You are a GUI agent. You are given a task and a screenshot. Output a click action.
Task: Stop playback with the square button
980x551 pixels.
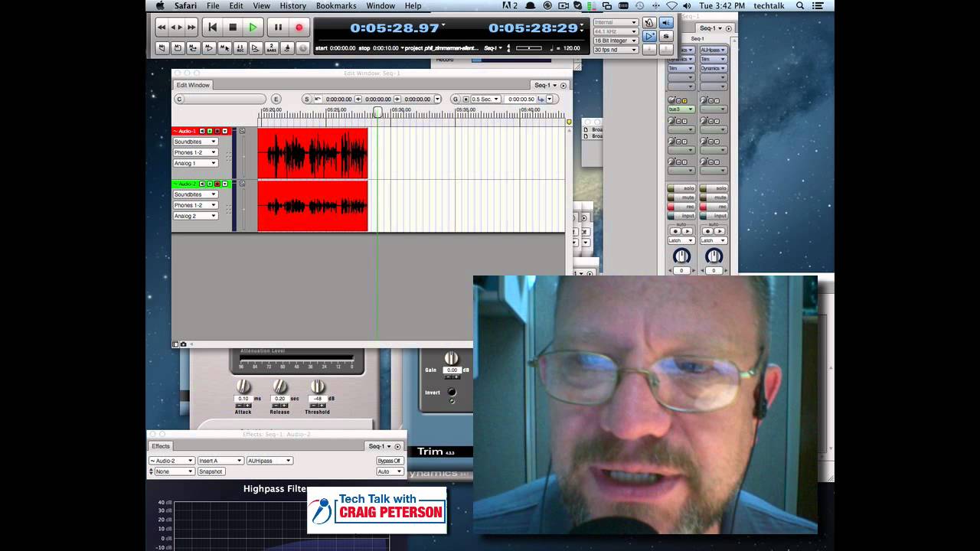(233, 28)
